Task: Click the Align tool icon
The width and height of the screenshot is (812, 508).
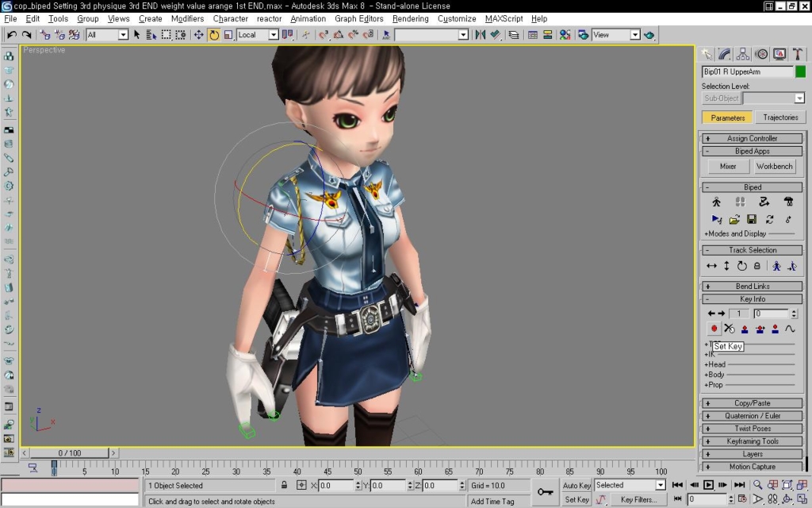Action: coord(496,35)
